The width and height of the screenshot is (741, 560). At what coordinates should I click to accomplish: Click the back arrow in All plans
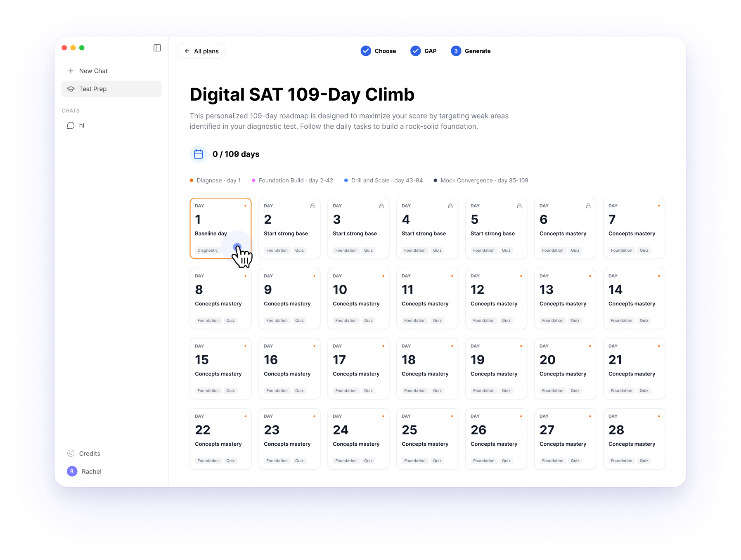(x=187, y=51)
